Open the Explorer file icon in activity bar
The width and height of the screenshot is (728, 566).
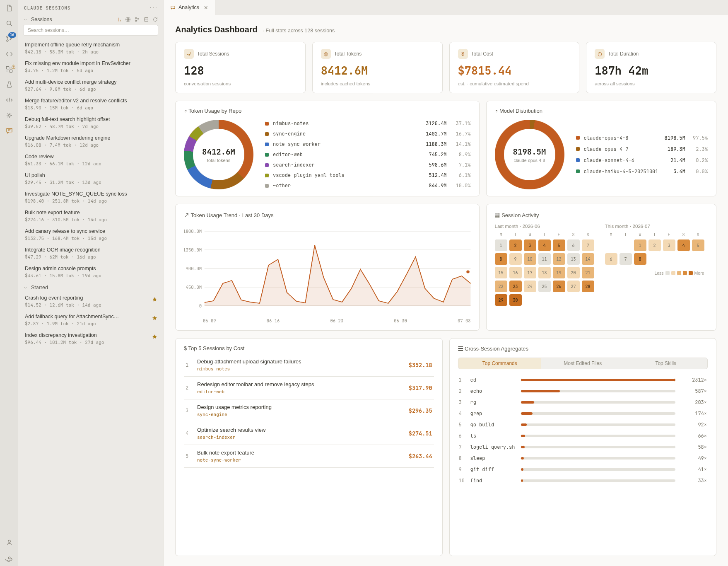click(x=9, y=8)
